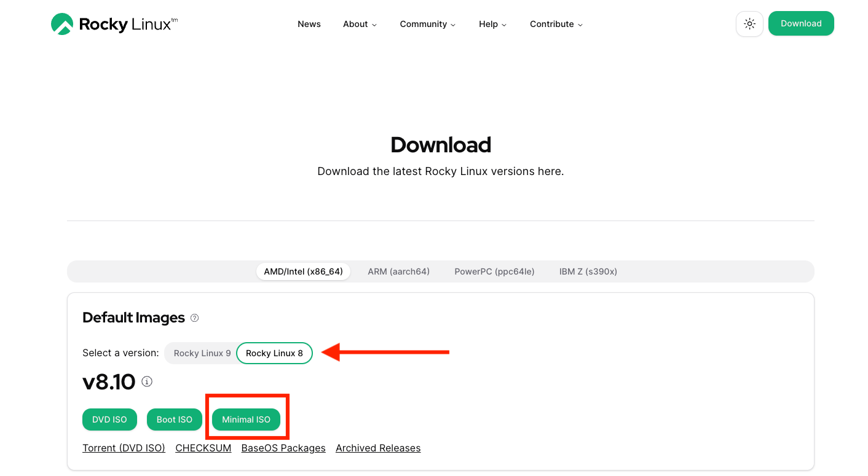Image resolution: width=868 pixels, height=476 pixels.
Task: Switch to the PowerPC (ppc64le) tab
Action: coord(494,271)
